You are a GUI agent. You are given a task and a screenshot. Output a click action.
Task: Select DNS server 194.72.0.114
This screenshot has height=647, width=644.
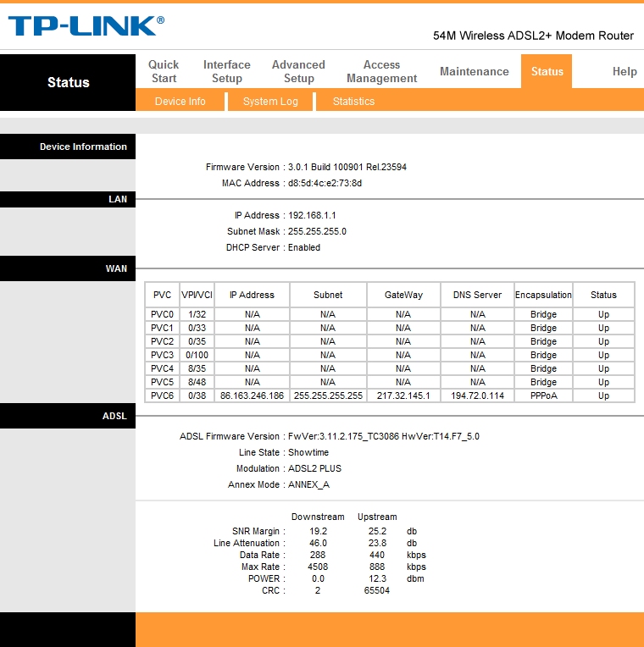pos(477,395)
